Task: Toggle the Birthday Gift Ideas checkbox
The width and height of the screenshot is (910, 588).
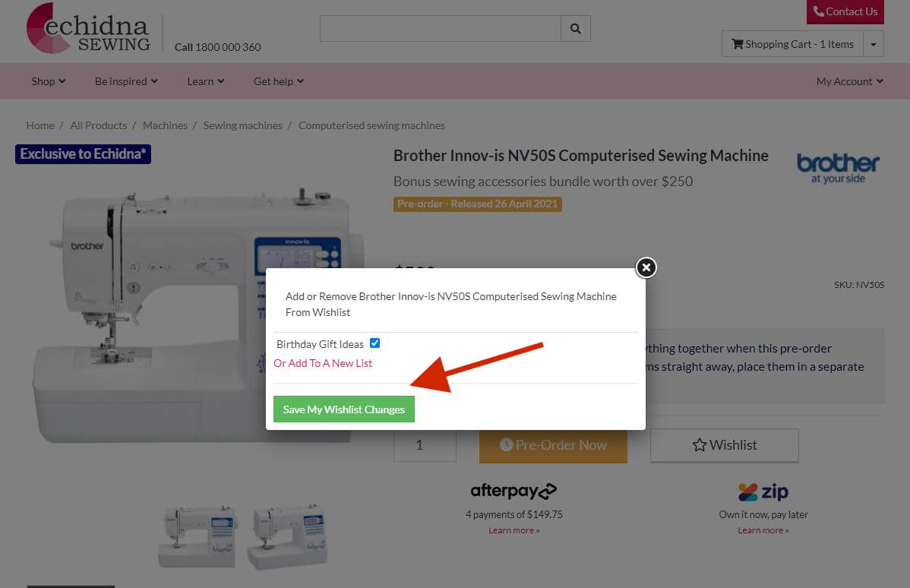Action: [x=375, y=343]
